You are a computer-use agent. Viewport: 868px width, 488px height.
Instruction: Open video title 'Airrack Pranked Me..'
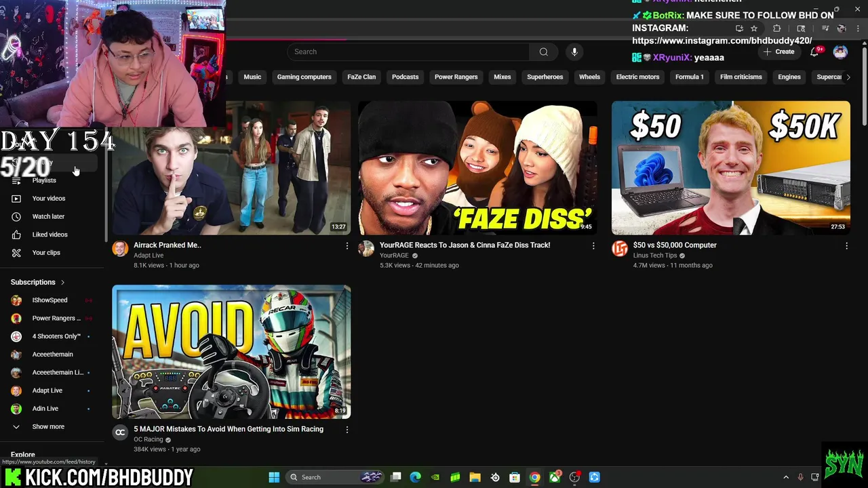click(167, 245)
